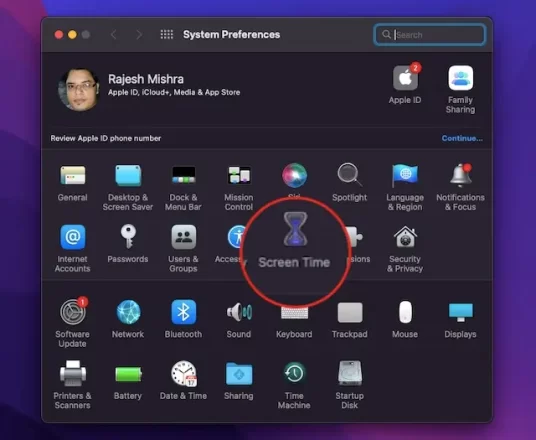This screenshot has height=440, width=536.
Task: Close the System Preferences window
Action: point(58,35)
